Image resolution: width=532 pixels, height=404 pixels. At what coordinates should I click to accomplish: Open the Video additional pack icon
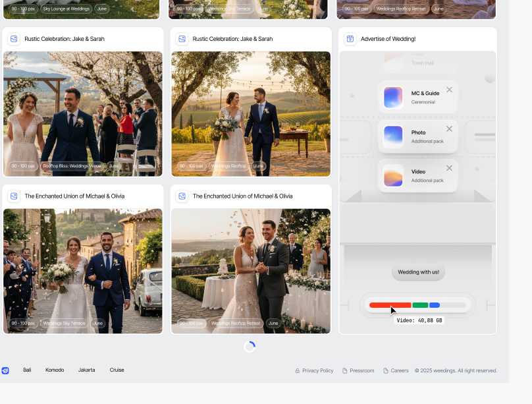392,175
